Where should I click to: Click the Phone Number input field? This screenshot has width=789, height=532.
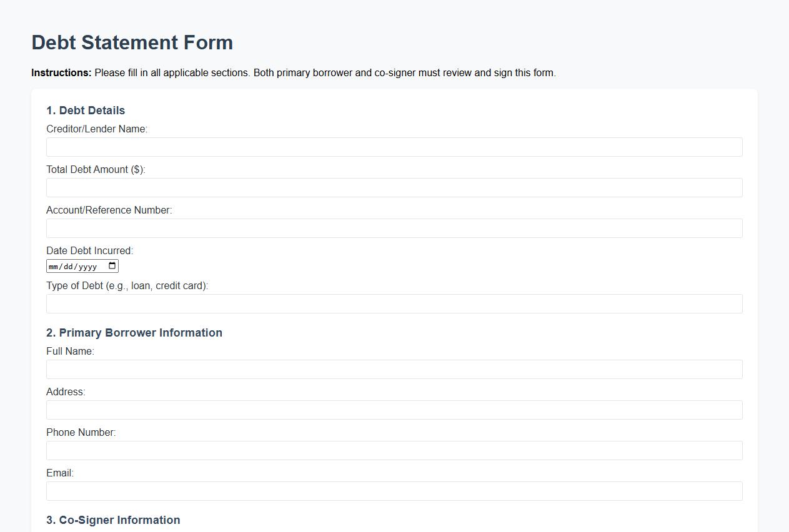tap(394, 450)
